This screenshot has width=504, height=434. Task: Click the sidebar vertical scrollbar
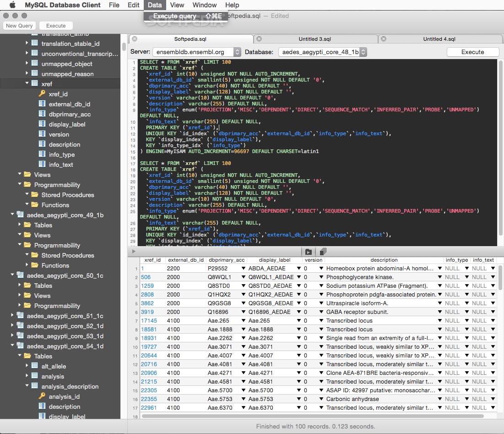coord(124,46)
